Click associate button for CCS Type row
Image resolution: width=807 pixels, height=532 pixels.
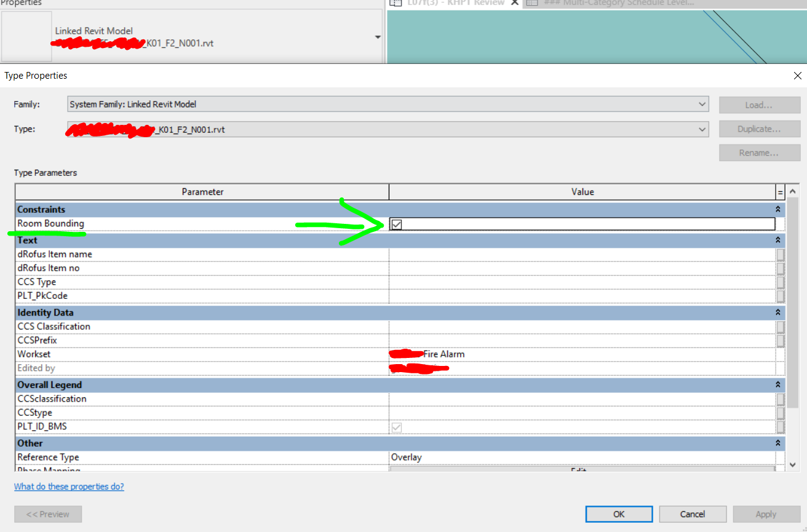tap(780, 282)
